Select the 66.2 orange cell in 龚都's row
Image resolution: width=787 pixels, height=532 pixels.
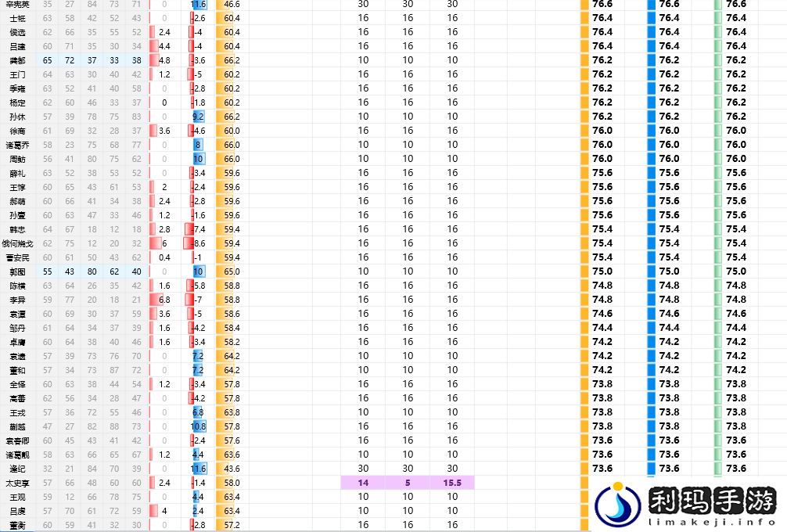pos(232,60)
